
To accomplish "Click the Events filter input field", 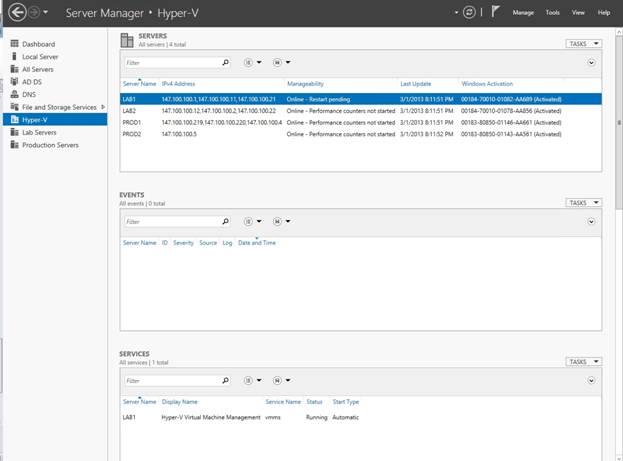I will point(172,221).
